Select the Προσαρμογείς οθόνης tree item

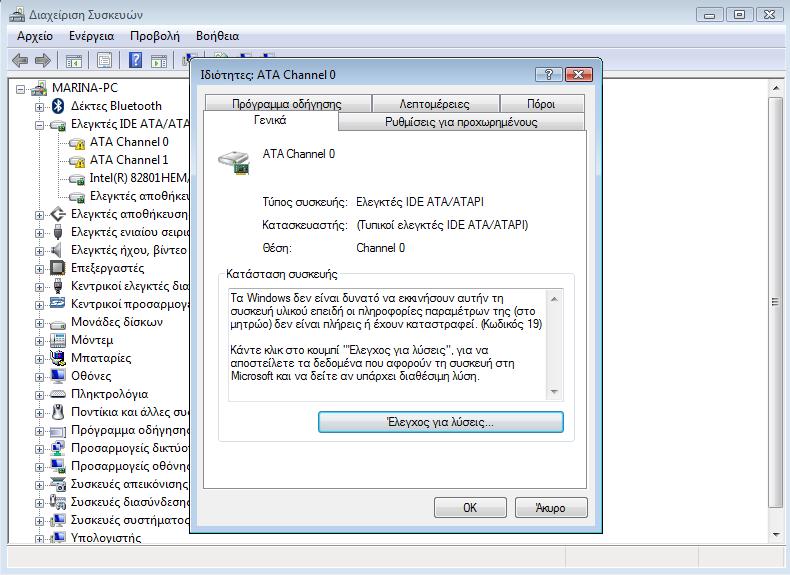129,466
